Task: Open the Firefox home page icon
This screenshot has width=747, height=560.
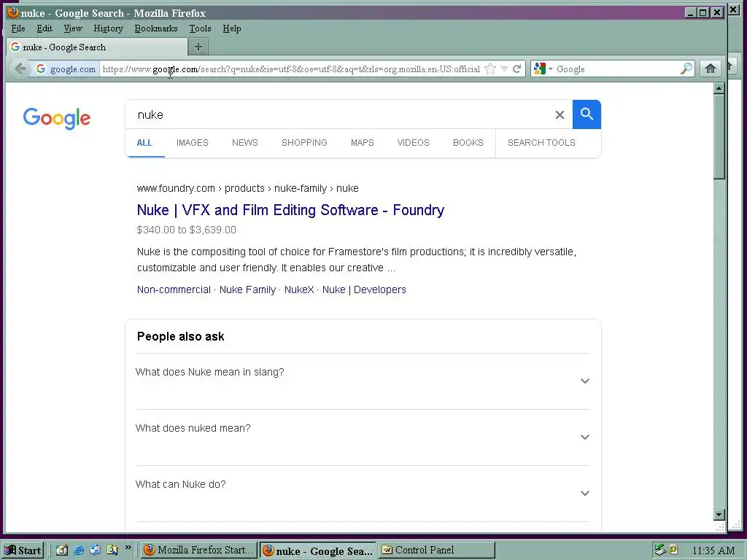Action: click(711, 69)
